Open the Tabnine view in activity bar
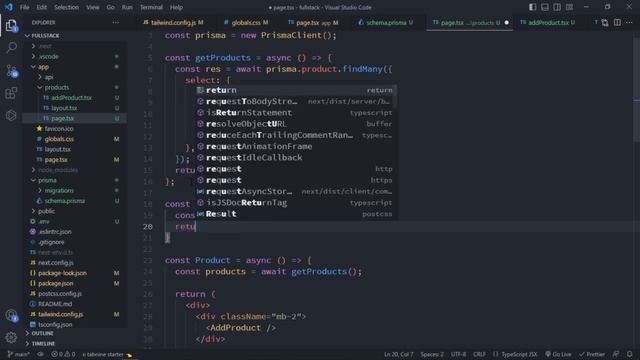Screen dimensions: 640x360 (x=11, y=116)
